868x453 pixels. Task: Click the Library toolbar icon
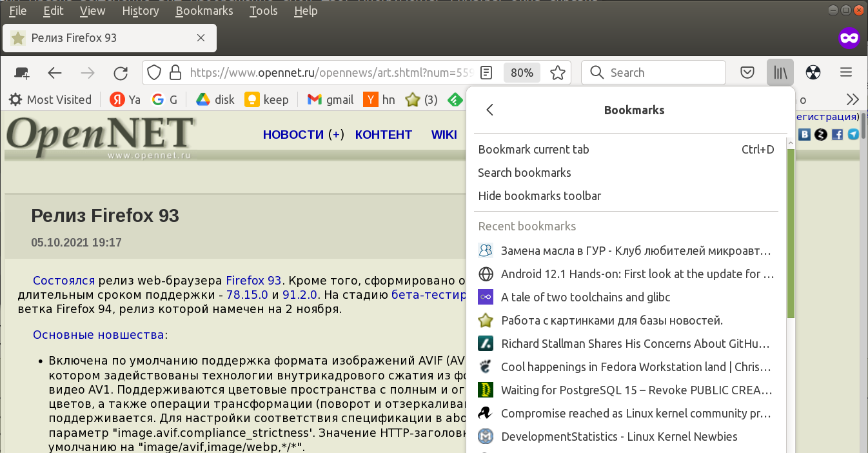[780, 72]
